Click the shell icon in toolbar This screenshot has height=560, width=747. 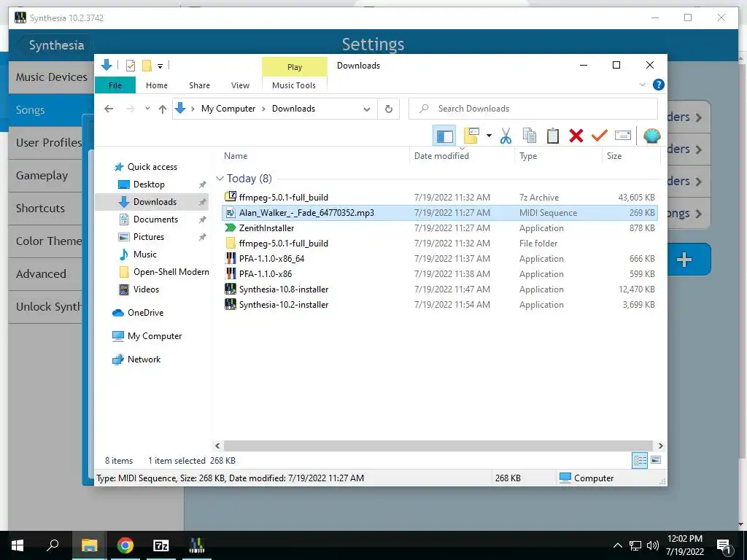pyautogui.click(x=651, y=136)
